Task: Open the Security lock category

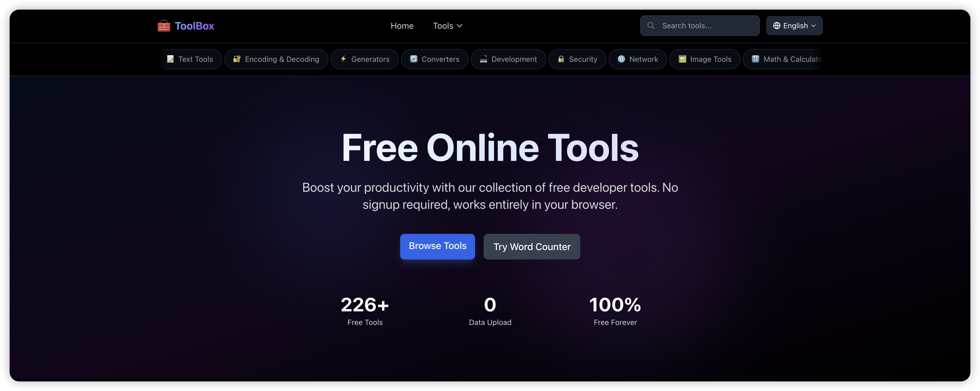Action: (x=560, y=59)
